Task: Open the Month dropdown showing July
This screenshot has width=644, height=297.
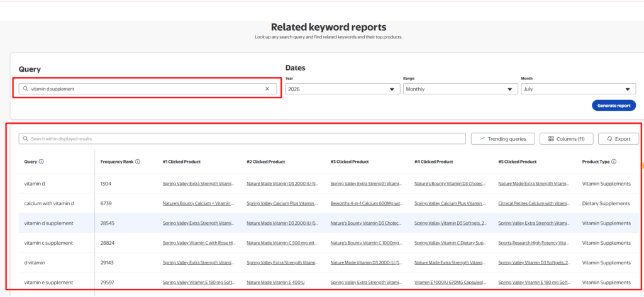Action: click(579, 89)
